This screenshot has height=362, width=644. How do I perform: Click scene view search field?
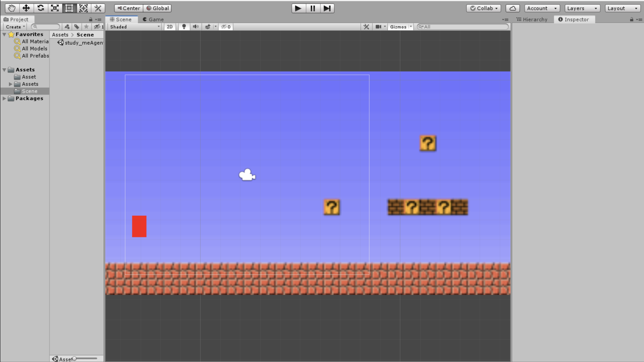point(463,27)
